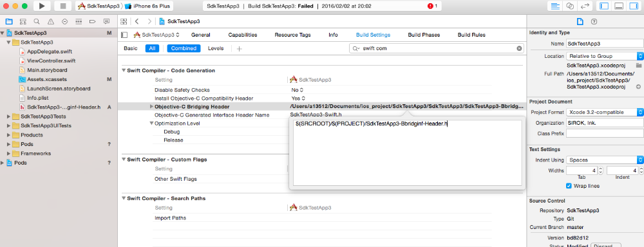Expand the SdkTestApp3UITests group
This screenshot has width=644, height=247.
(x=9, y=125)
